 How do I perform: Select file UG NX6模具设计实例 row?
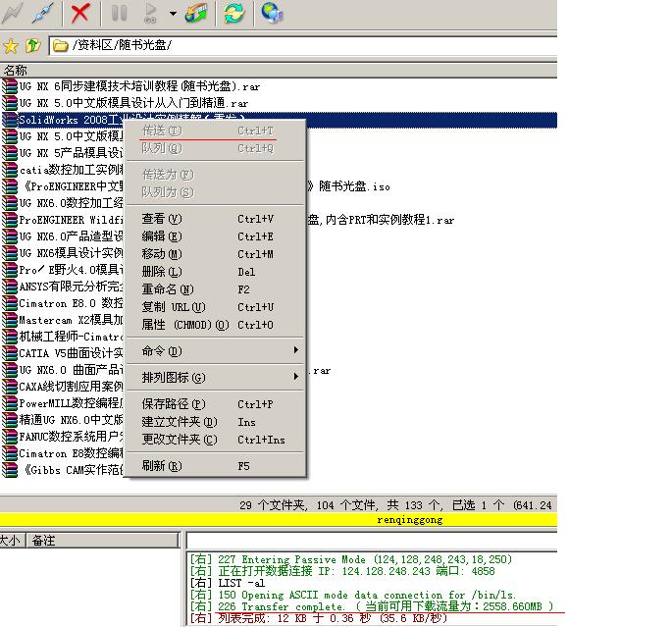click(x=72, y=253)
